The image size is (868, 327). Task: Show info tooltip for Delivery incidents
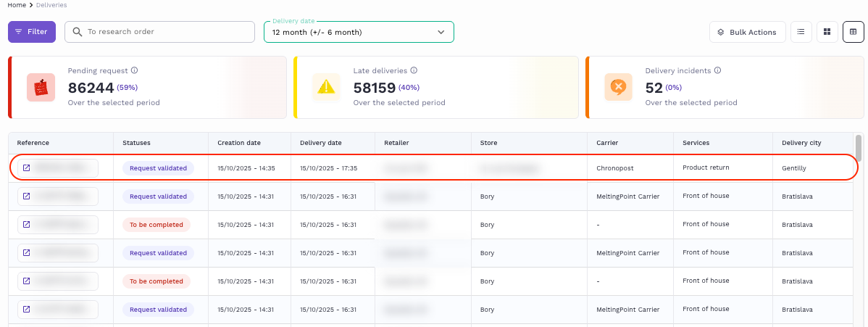click(x=717, y=71)
